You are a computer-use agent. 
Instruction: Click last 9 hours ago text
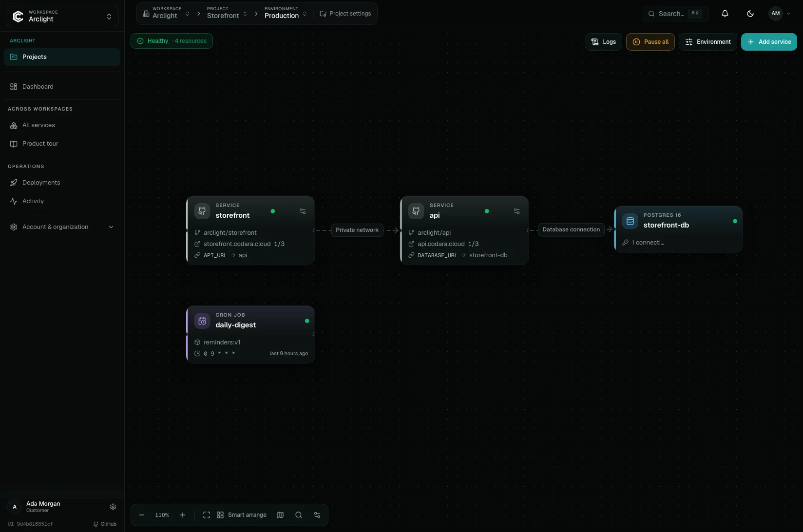tap(289, 354)
